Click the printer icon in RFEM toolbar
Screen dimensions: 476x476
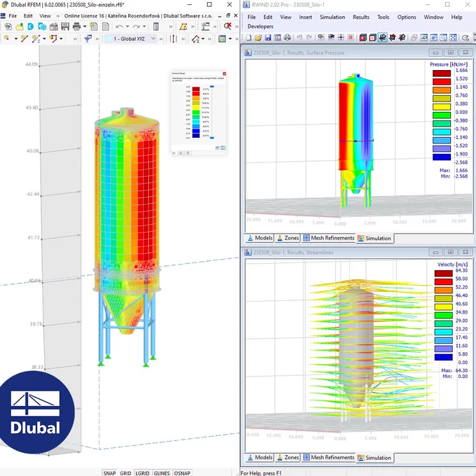click(77, 27)
